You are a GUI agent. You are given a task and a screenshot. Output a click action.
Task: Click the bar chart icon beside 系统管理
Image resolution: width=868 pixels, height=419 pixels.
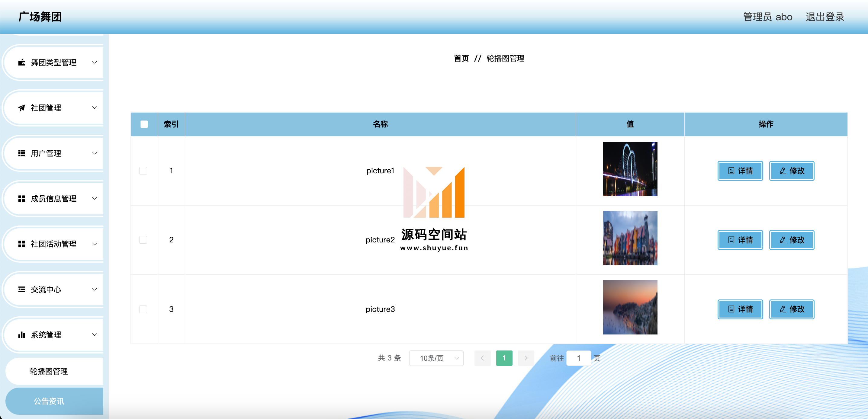21,335
